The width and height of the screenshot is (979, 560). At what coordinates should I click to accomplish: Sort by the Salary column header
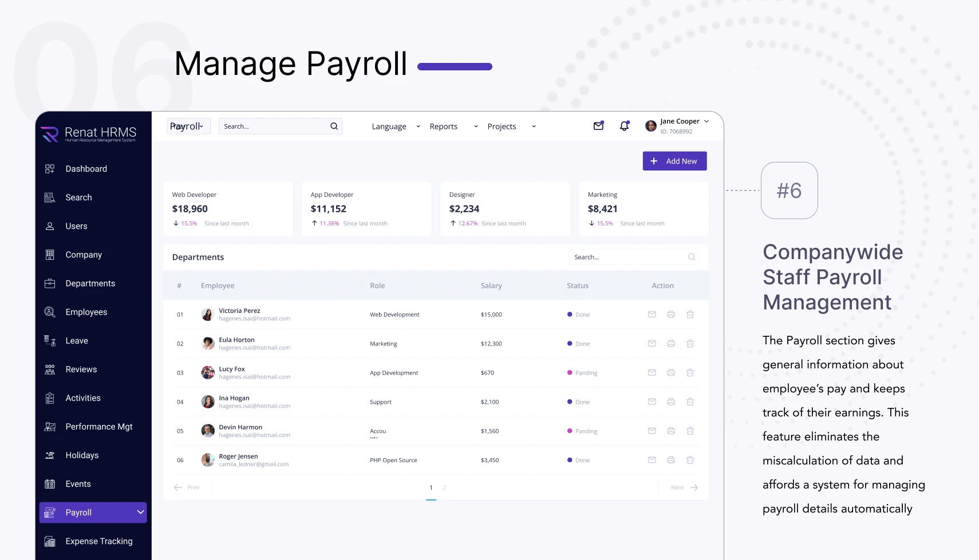[x=491, y=285]
